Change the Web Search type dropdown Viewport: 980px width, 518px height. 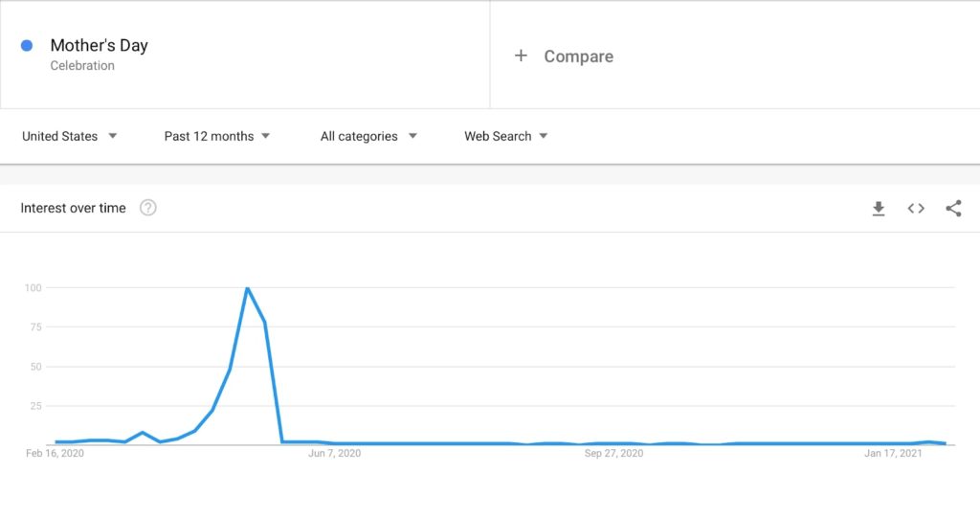(x=505, y=136)
